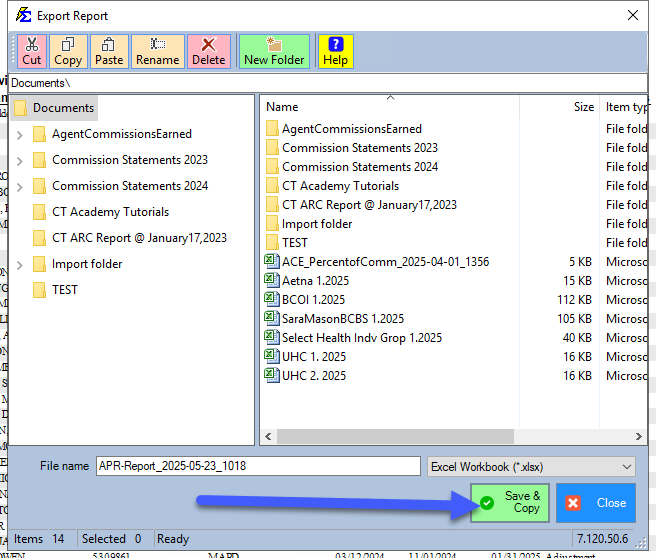Select Commission Statements 2023 in tree

point(130,160)
